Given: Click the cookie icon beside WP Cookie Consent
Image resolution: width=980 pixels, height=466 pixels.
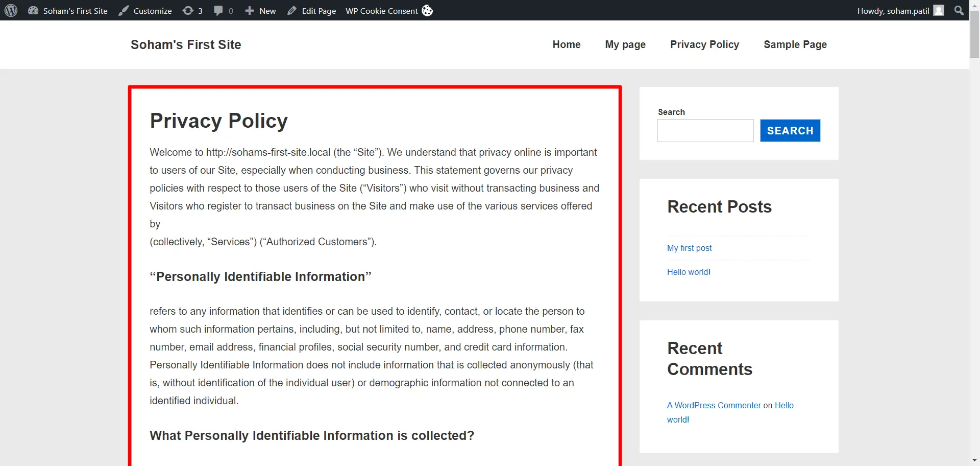Looking at the screenshot, I should pos(427,10).
